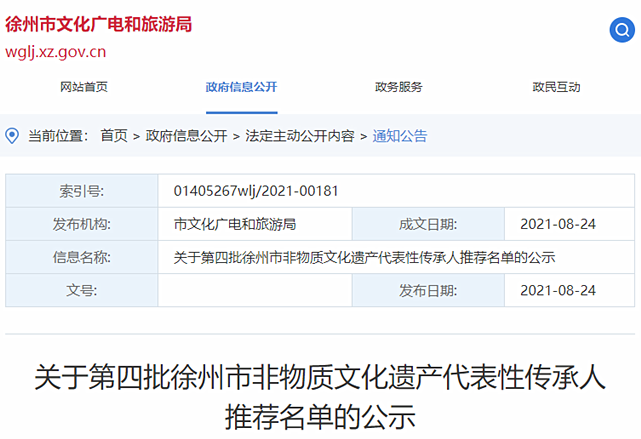Click the 当前位置 label

coord(58,136)
